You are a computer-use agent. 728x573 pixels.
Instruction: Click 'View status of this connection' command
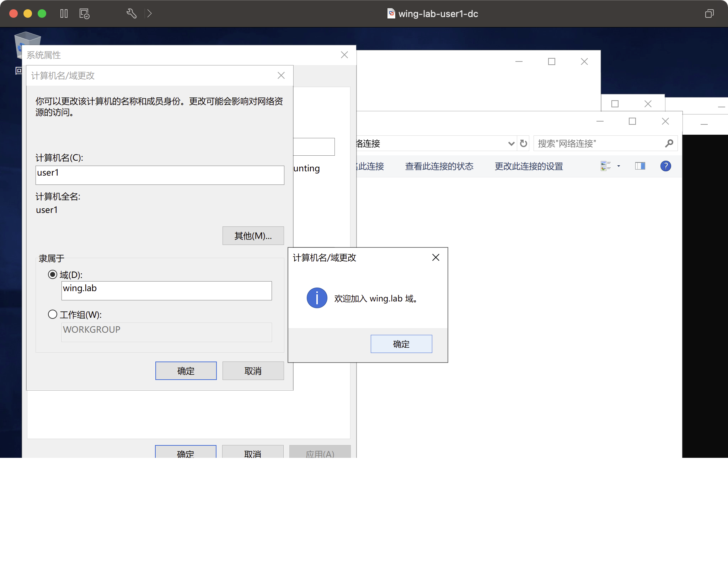[x=439, y=166]
